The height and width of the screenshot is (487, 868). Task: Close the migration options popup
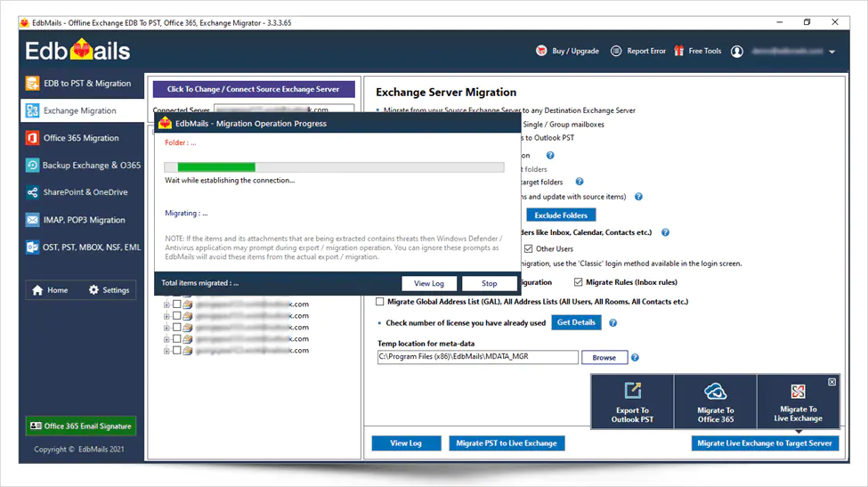(832, 382)
